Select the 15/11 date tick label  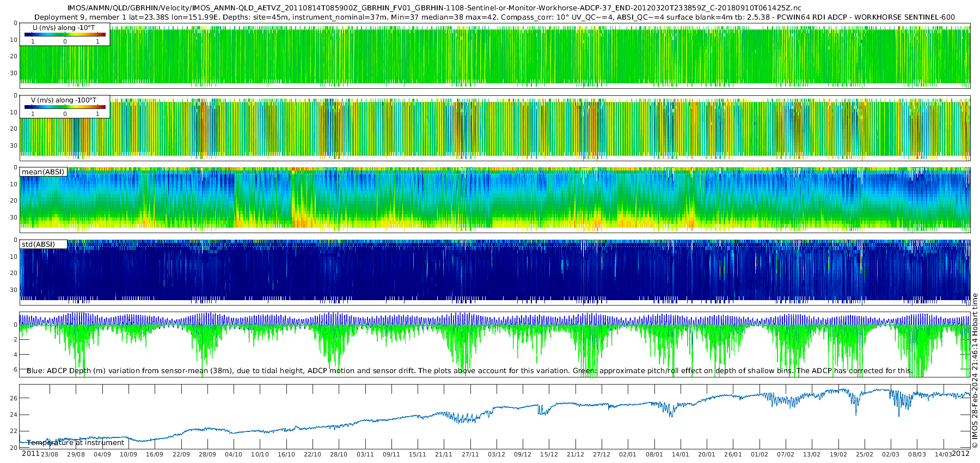click(418, 454)
